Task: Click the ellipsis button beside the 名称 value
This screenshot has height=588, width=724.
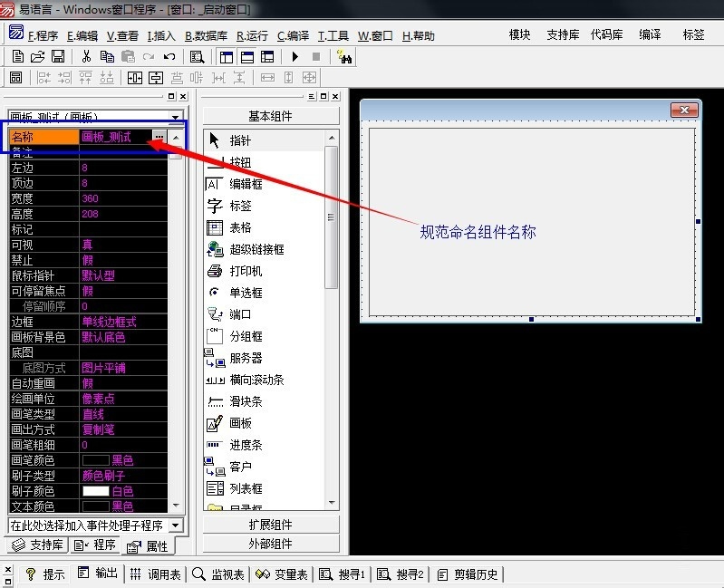Action: pos(159,137)
